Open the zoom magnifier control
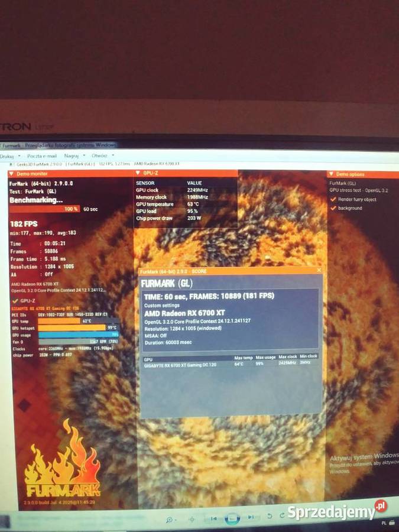This screenshot has height=532, width=399. click(x=170, y=518)
